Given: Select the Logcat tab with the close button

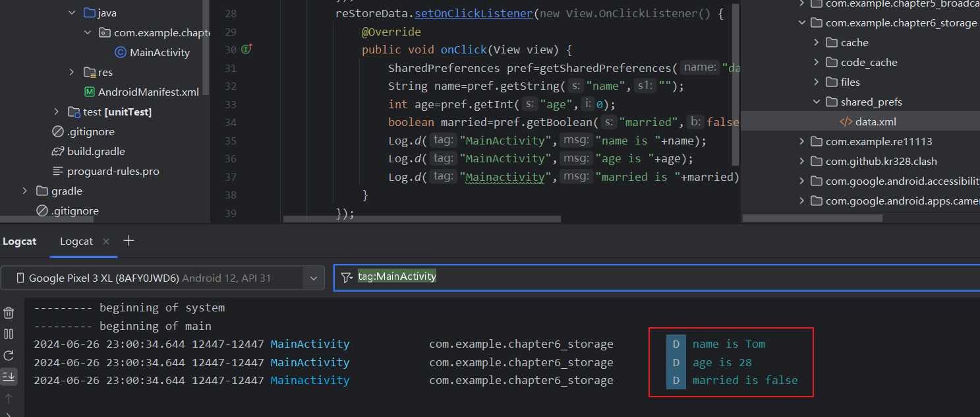Looking at the screenshot, I should [76, 241].
